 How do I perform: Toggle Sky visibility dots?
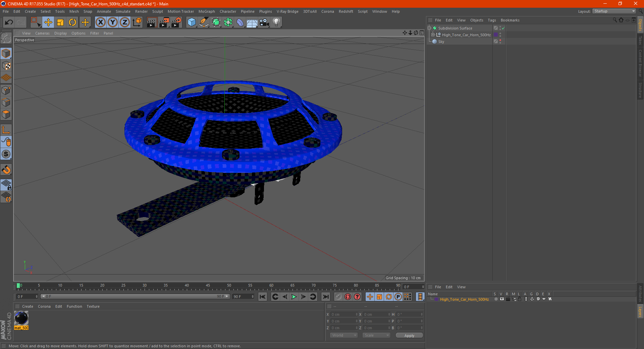pos(500,41)
